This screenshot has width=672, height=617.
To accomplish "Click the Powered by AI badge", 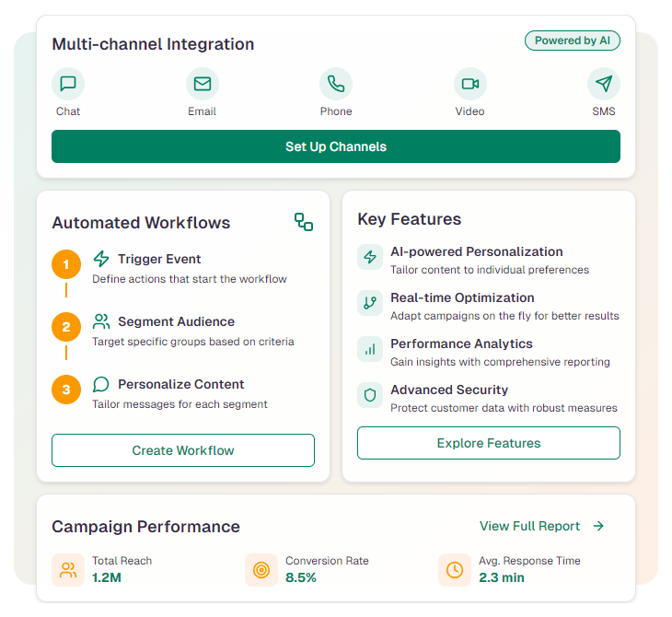I will coord(573,41).
